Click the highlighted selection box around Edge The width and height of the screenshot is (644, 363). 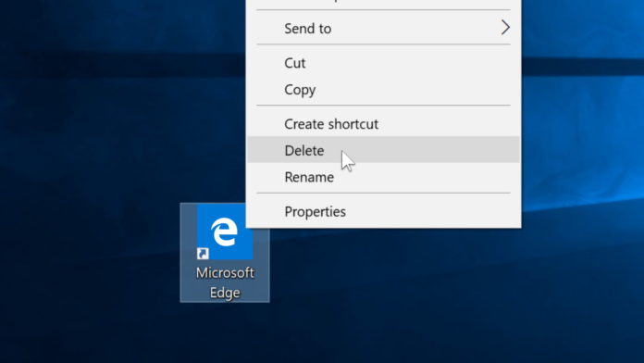tap(225, 253)
